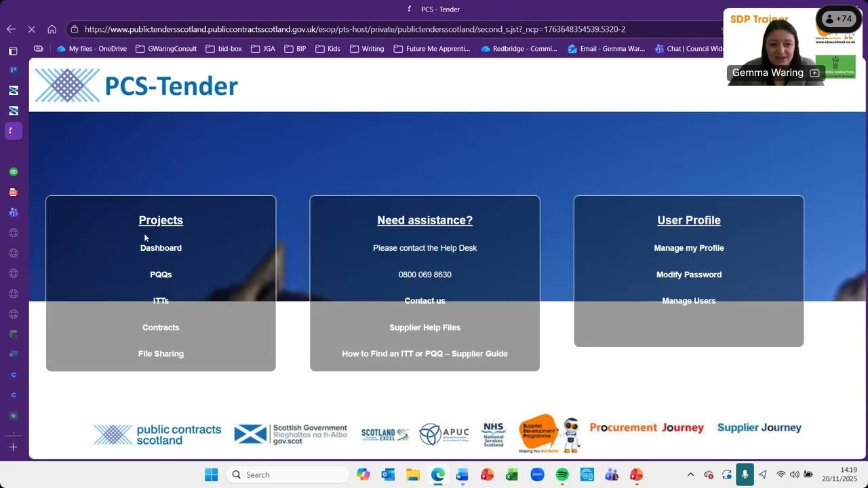Open the Contact us link
Image resolution: width=868 pixels, height=488 pixels.
(425, 301)
